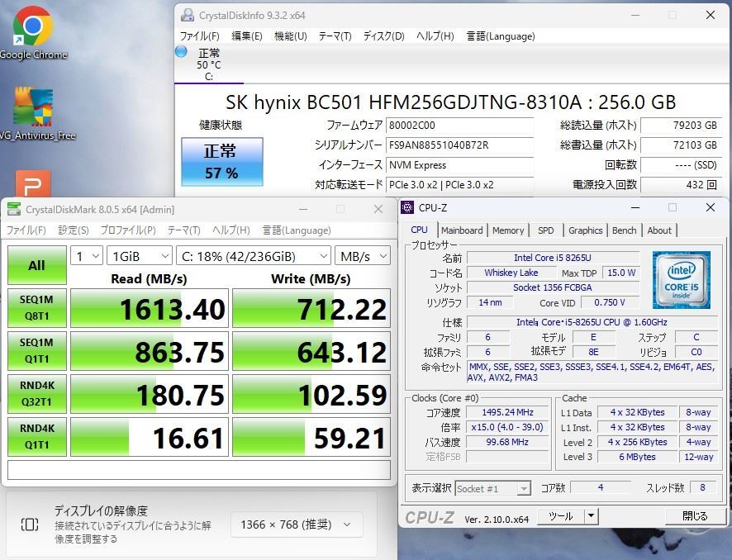
Task: Open 言語(Language) menu in CrystalDiskInfo
Action: 501,36
